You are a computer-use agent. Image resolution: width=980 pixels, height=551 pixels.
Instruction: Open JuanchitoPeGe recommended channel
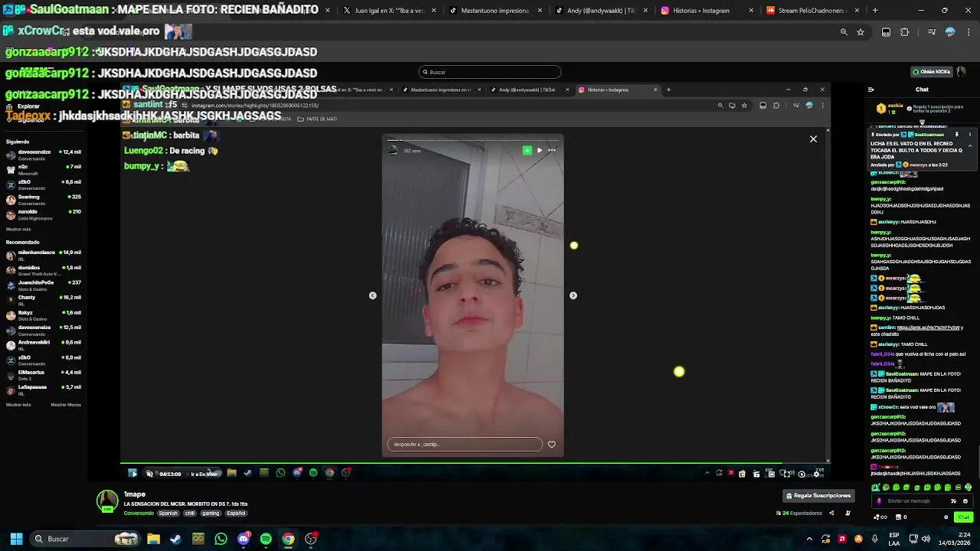point(44,285)
